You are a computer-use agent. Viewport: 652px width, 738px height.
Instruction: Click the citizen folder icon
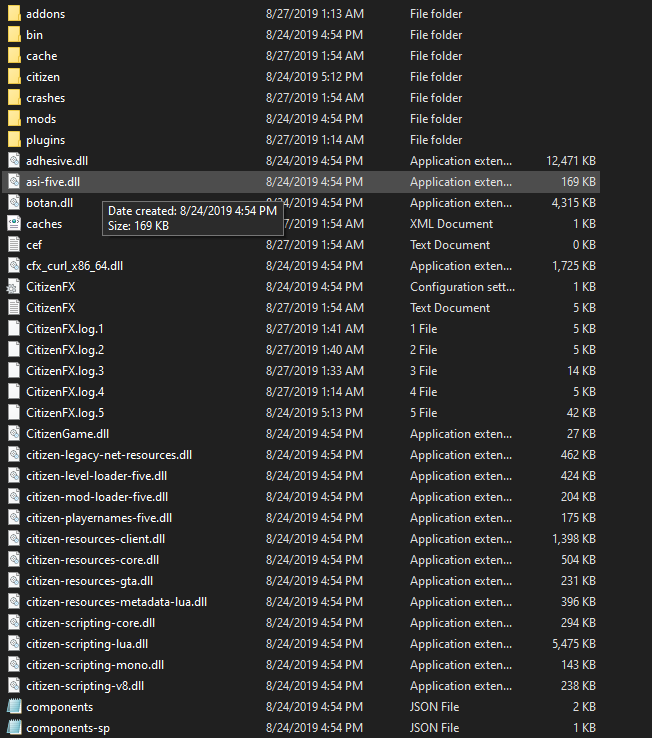14,77
